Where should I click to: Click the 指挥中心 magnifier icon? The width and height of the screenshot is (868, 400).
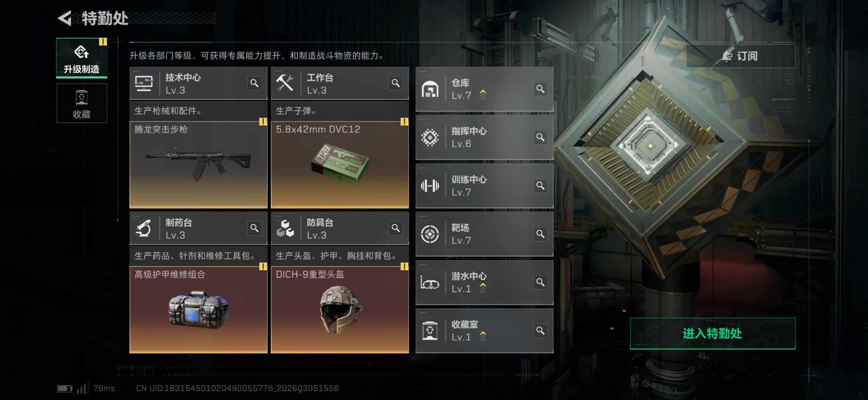540,137
